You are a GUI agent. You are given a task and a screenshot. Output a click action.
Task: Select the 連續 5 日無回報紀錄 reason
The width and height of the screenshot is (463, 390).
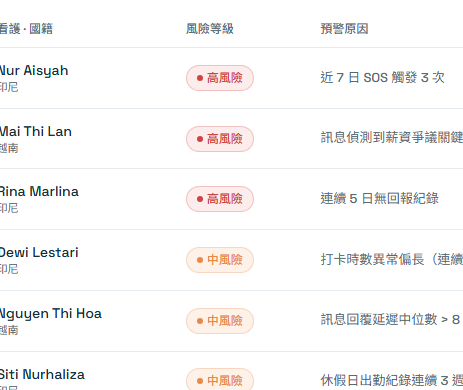tap(379, 198)
